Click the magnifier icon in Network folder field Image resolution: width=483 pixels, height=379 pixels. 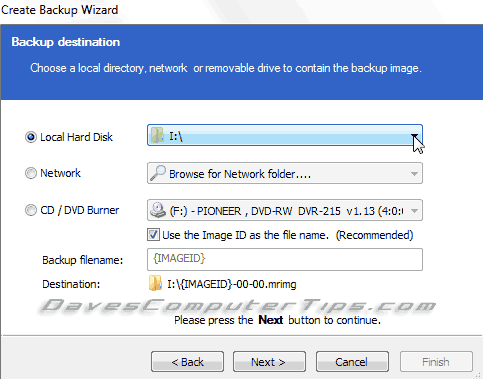click(157, 173)
